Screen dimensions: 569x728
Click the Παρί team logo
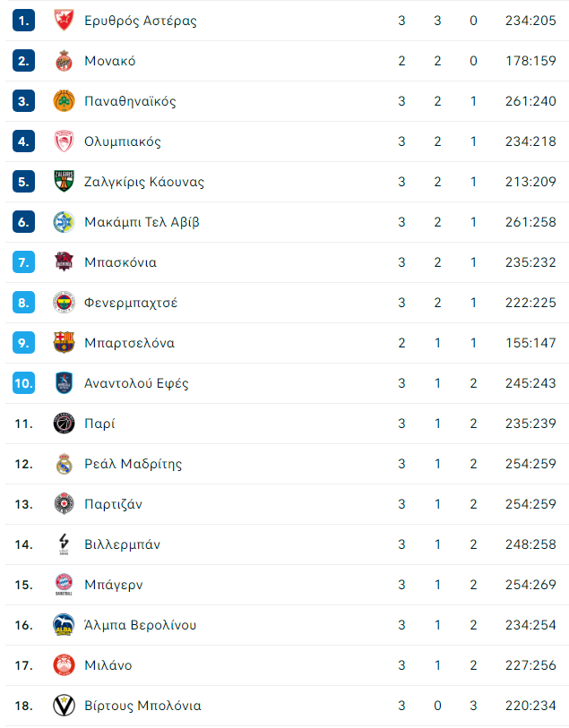[63, 424]
